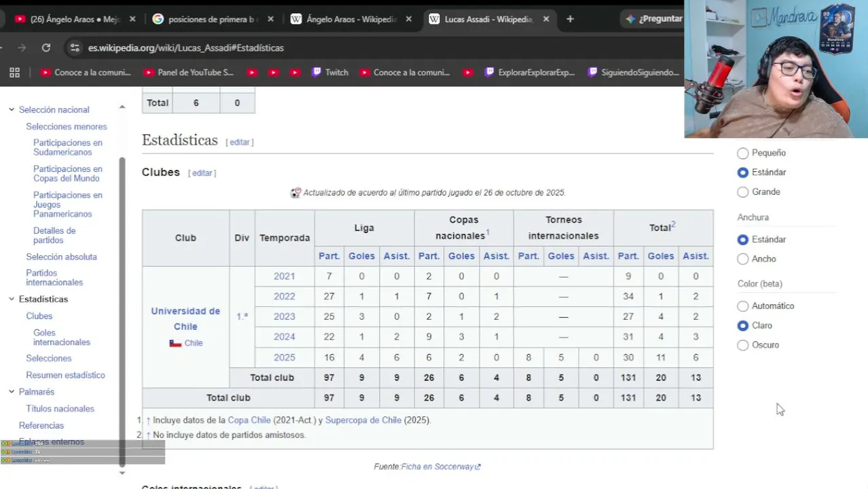This screenshot has width=868, height=489.
Task: Go to Participaciones en Juegos Panamericanos
Action: (68, 204)
